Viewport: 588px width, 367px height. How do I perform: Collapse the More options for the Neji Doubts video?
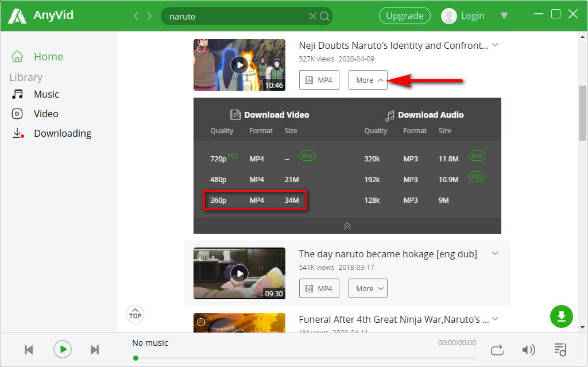click(368, 80)
